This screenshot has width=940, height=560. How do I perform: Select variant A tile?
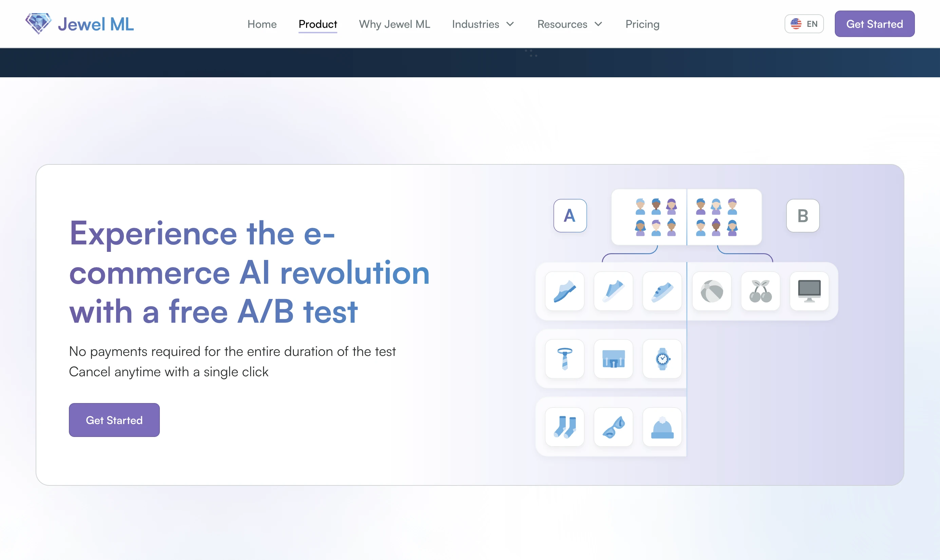[570, 216]
